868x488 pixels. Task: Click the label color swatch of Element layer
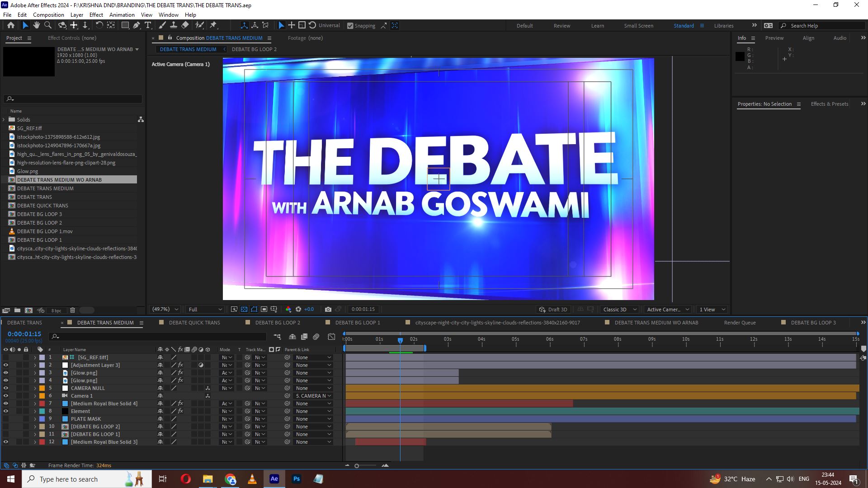click(42, 411)
